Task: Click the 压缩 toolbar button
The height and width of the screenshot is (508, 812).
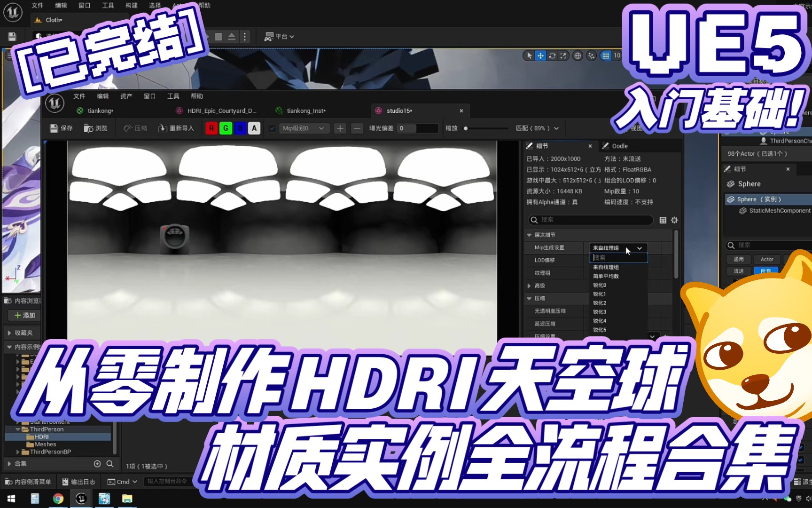Action: (135, 128)
